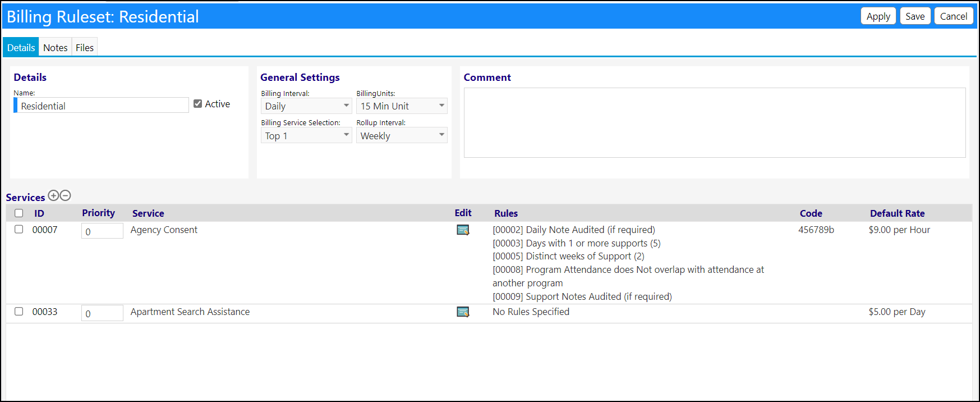Click priority field for Agency Consent

click(102, 231)
